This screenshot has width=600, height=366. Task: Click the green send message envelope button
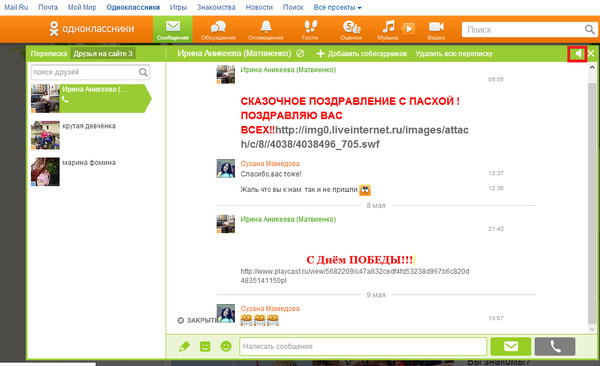[x=510, y=346]
